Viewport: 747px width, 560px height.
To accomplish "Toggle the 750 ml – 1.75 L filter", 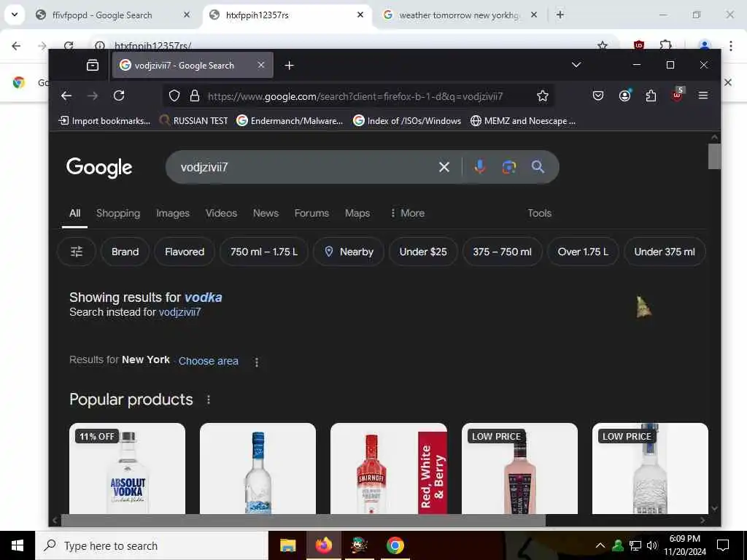I will pyautogui.click(x=264, y=252).
